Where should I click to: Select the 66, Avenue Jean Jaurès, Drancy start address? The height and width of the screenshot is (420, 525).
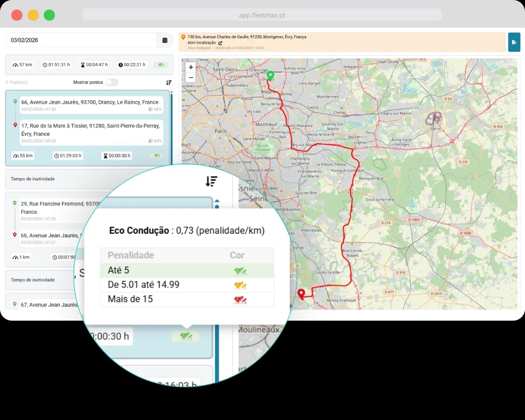pyautogui.click(x=91, y=105)
